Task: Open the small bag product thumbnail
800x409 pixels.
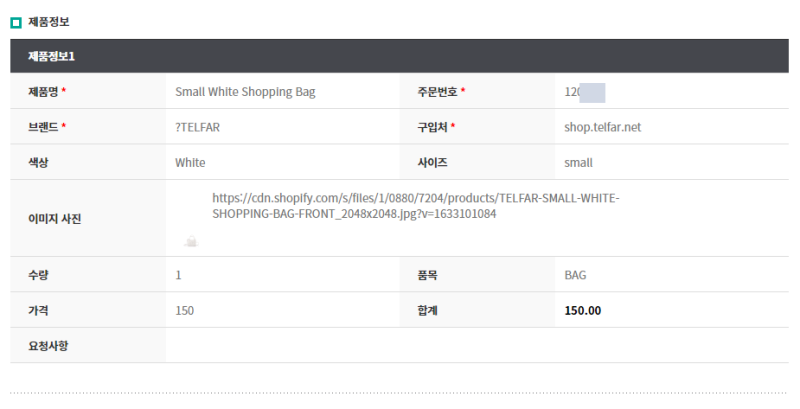Action: point(191,241)
